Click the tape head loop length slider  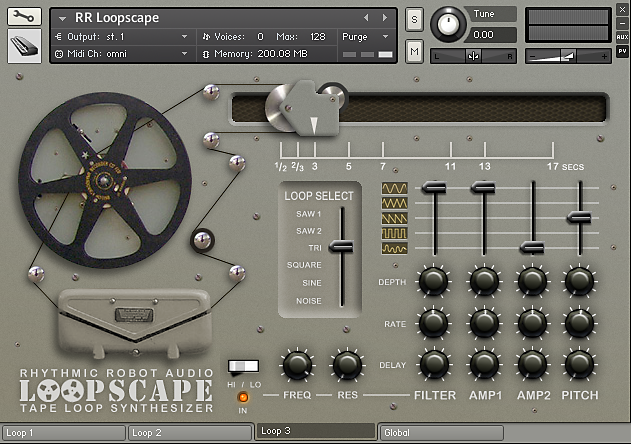(307, 108)
